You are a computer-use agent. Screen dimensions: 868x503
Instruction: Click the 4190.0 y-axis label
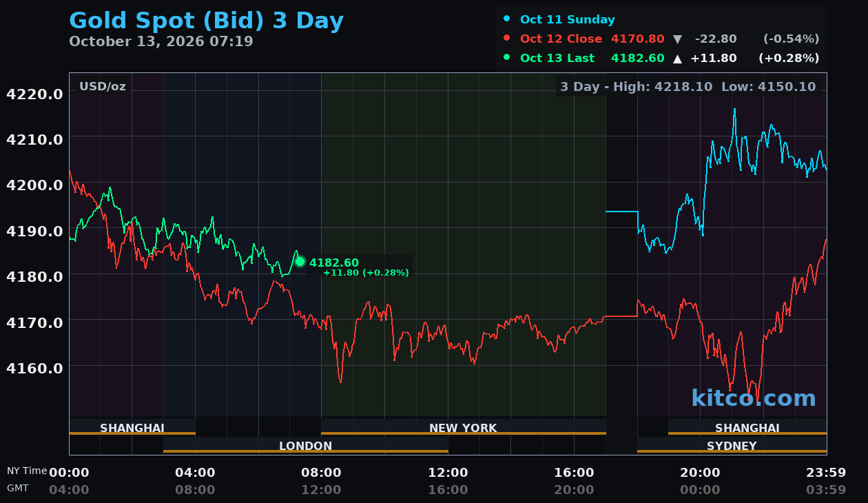point(34,231)
